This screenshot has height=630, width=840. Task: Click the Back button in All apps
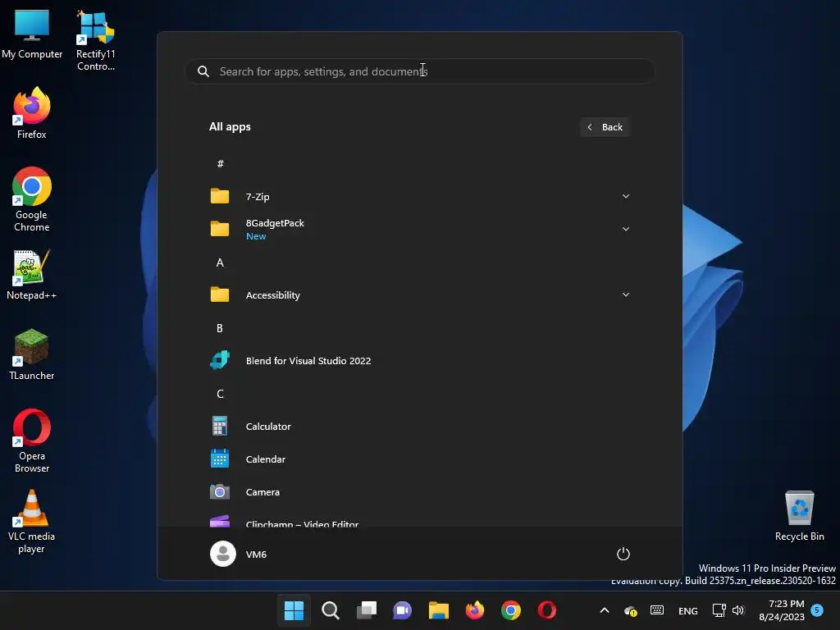tap(605, 127)
